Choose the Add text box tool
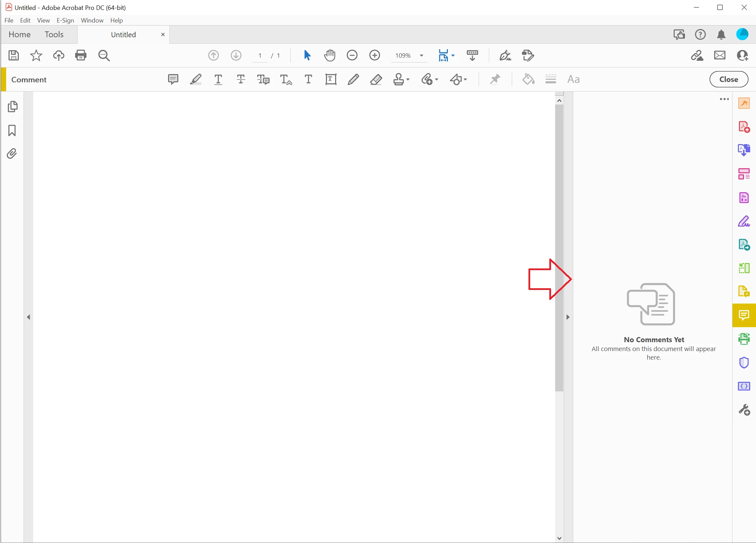756x543 pixels. 331,79
